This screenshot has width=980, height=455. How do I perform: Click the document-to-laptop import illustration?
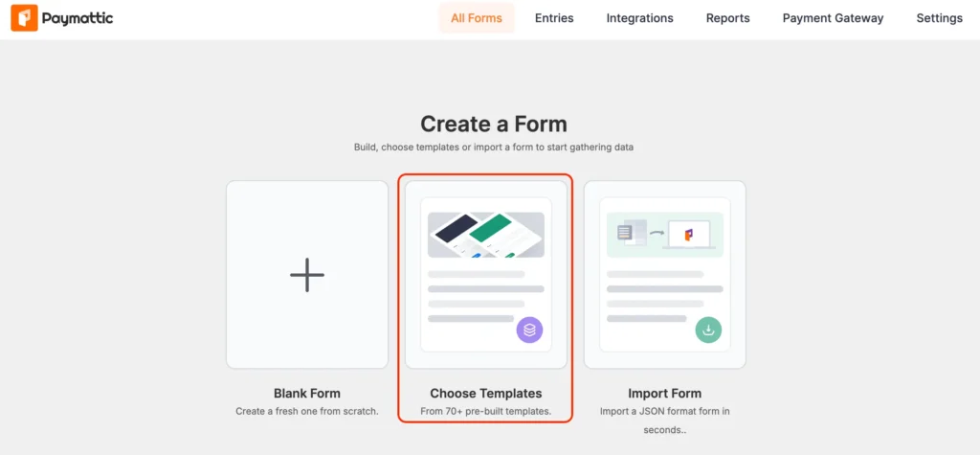[x=665, y=235]
